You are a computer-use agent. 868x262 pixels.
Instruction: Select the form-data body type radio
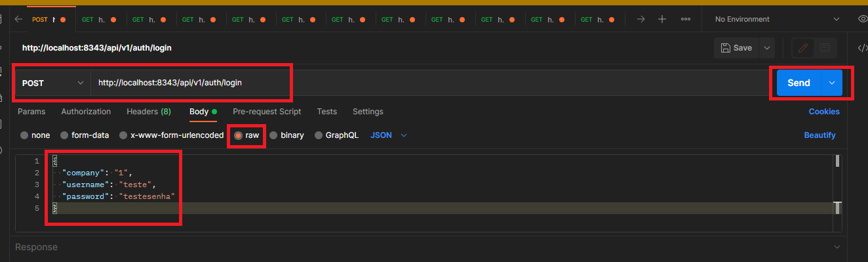pos(64,135)
